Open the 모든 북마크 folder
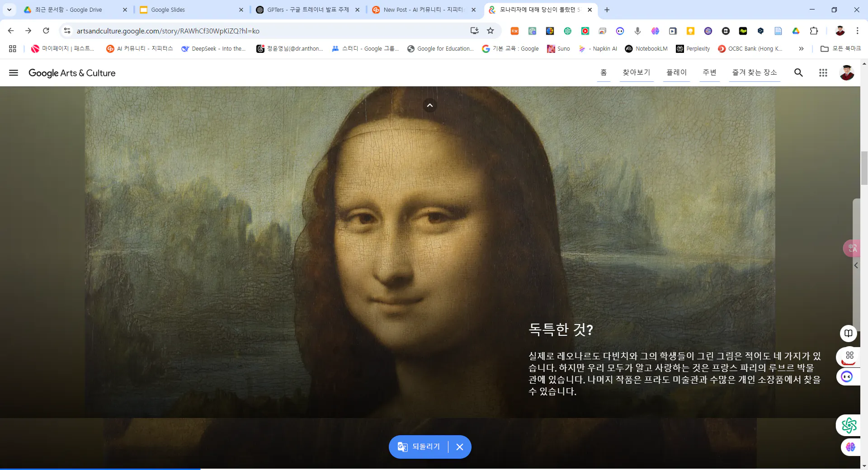 (840, 48)
